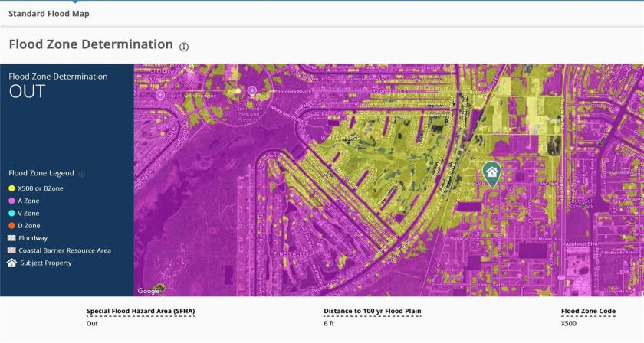
Task: Click the Plates with Francine map pin
Action: 160,95
